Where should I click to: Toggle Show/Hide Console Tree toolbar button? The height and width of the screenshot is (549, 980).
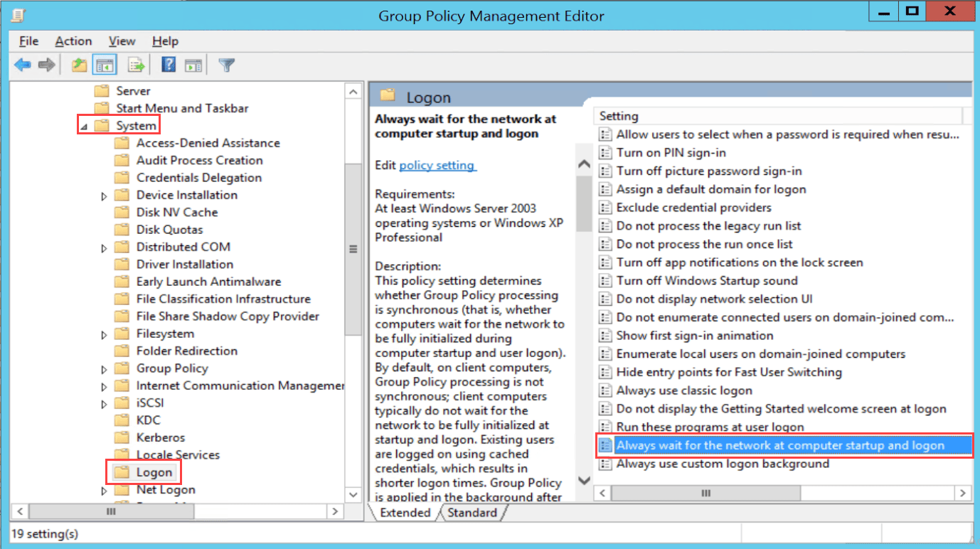click(105, 65)
